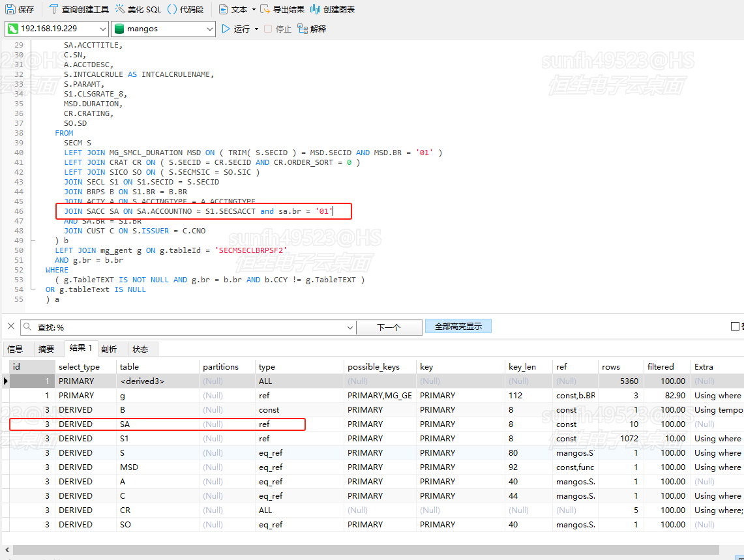Image resolution: width=744 pixels, height=560 pixels.
Task: Click the horizontal scrollbar under results grid
Action: click(x=365, y=550)
